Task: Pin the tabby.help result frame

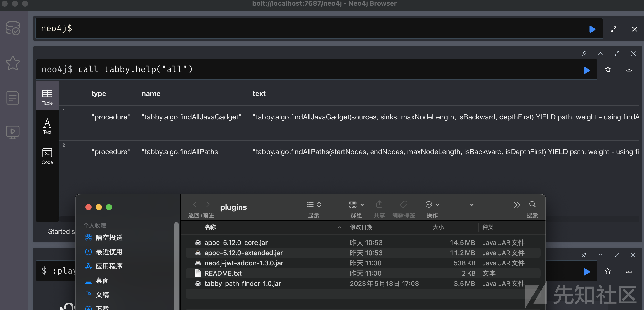Action: [x=584, y=53]
